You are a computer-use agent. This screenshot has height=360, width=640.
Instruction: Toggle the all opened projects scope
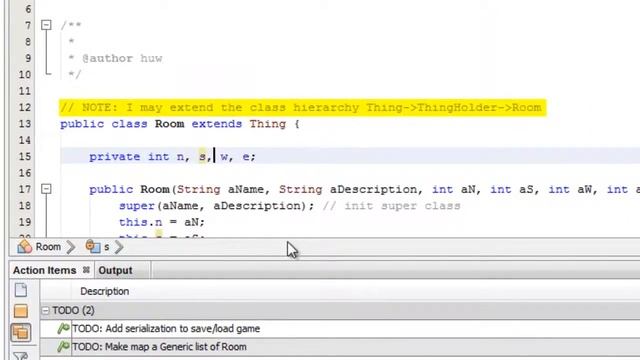(21, 332)
